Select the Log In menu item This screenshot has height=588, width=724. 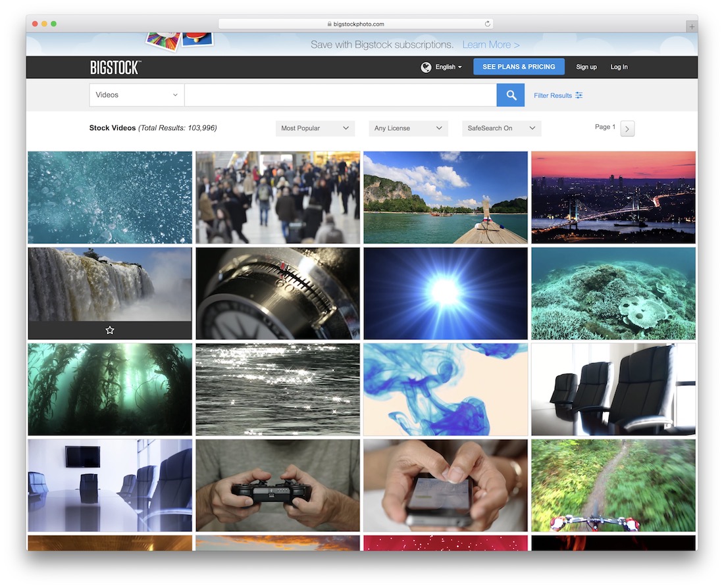coord(619,66)
